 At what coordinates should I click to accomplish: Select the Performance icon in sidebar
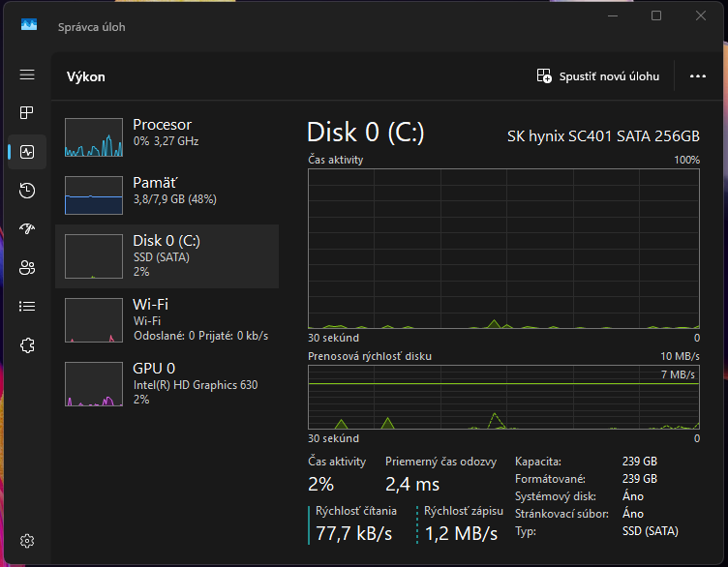coord(27,152)
